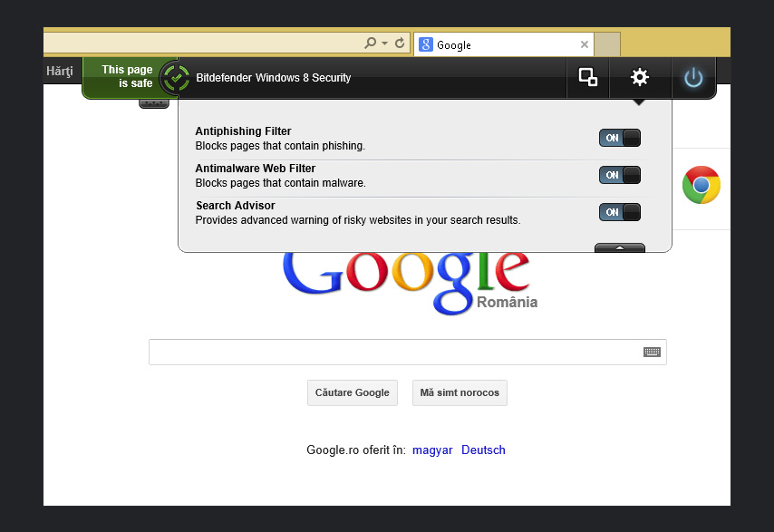Click the Antimalware Web Filter label
The width and height of the screenshot is (774, 532).
click(x=256, y=169)
